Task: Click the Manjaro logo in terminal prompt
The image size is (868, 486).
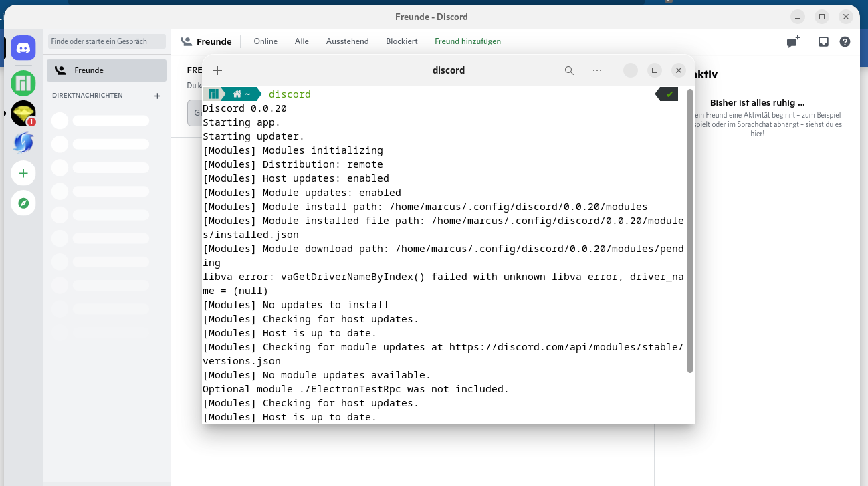Action: [213, 94]
